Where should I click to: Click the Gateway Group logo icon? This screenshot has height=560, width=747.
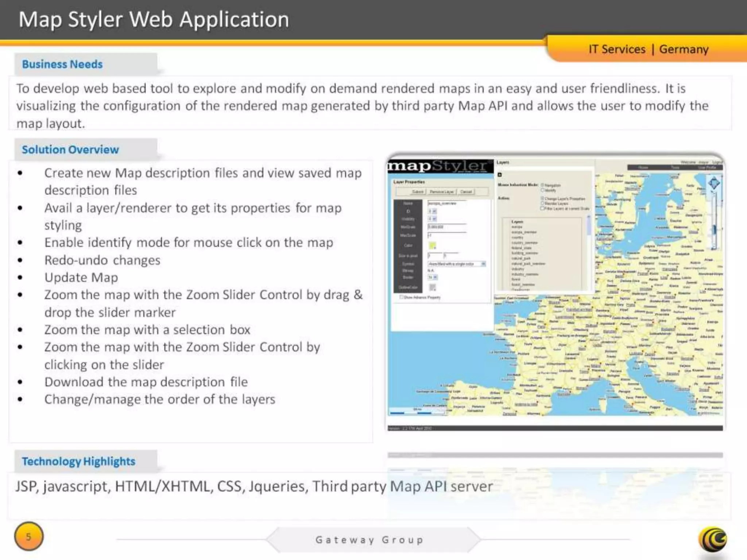click(x=713, y=540)
